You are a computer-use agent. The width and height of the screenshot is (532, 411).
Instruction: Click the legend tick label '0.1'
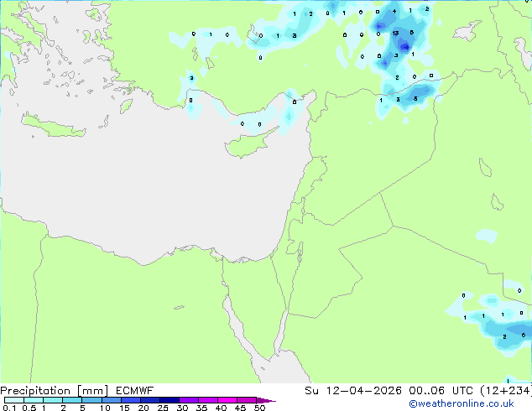[9, 408]
